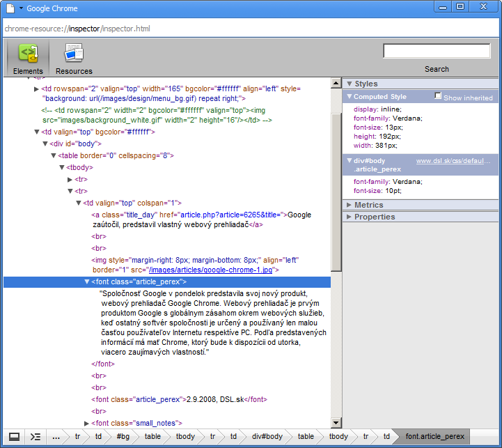Click the page icon in title bar

(x=10, y=8)
